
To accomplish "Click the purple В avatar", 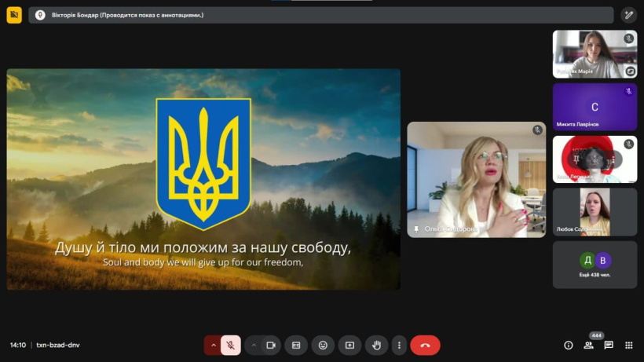I will 603,260.
